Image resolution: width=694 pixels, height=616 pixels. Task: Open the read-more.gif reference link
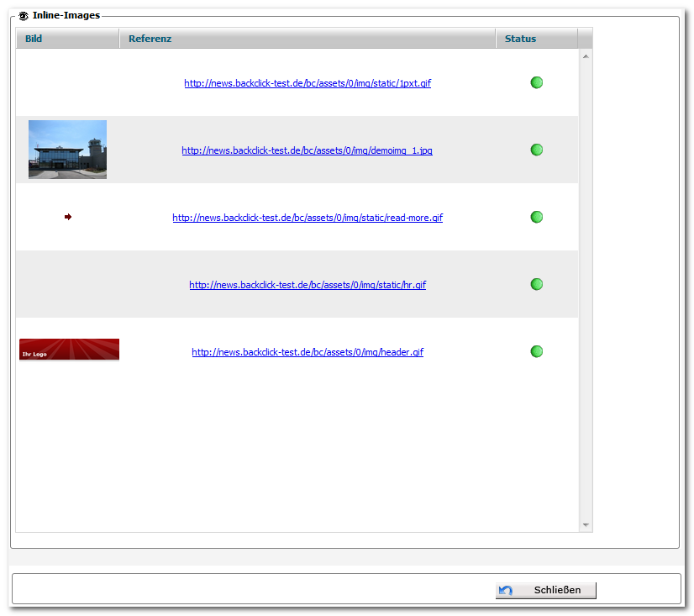[308, 218]
